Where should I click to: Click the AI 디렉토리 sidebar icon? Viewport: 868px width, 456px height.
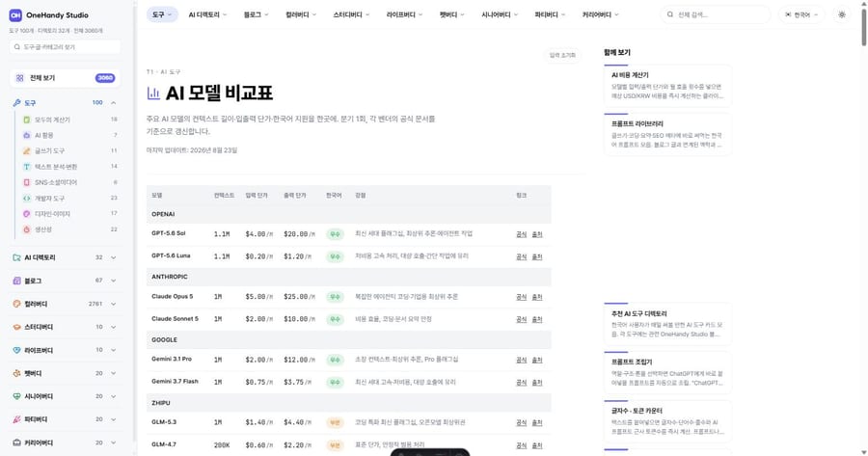pos(16,257)
